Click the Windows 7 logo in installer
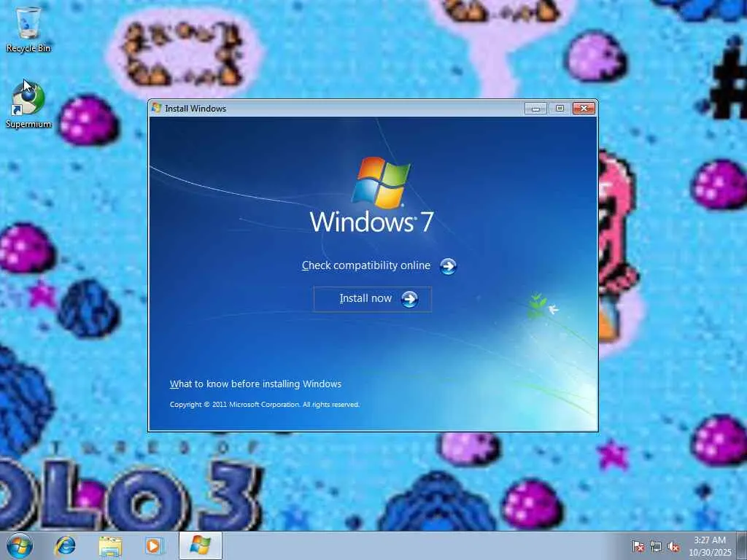 tap(372, 195)
